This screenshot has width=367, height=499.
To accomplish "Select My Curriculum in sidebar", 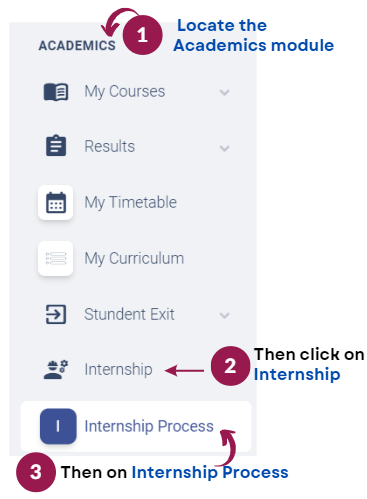I will (x=134, y=258).
